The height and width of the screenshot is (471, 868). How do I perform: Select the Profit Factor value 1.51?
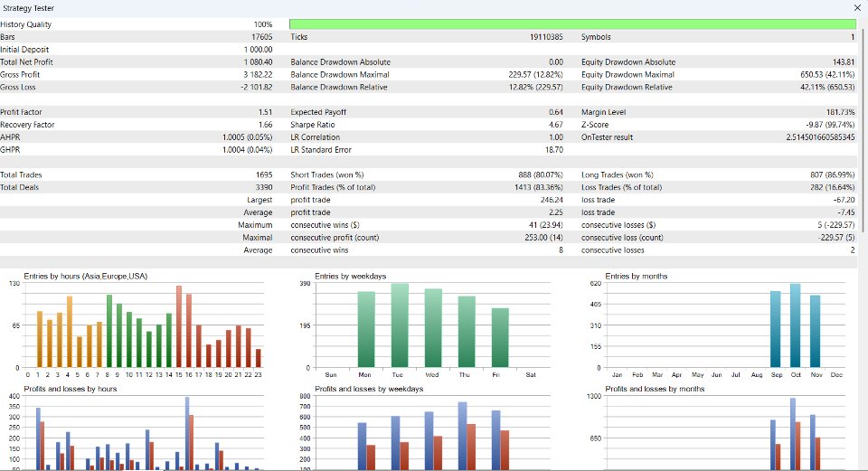point(266,112)
